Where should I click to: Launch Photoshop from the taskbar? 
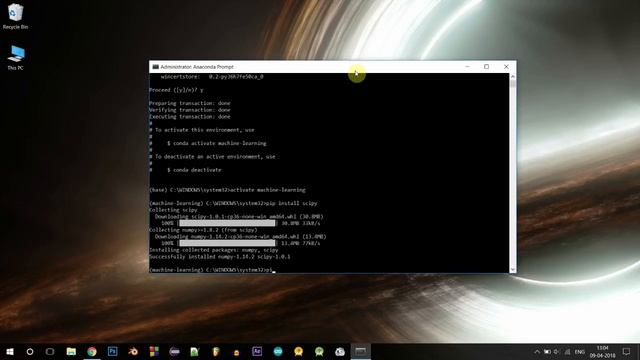point(112,351)
